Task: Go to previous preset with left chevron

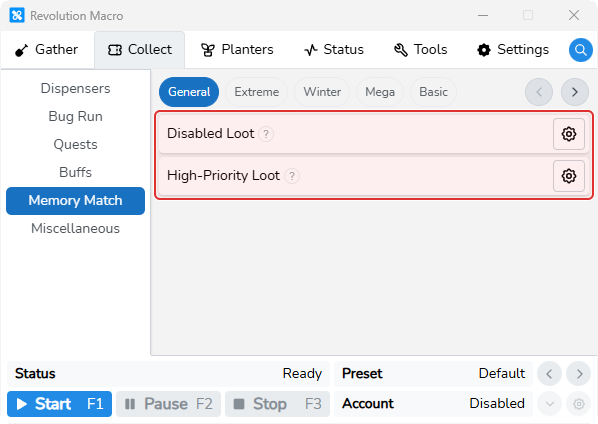Action: pos(549,374)
